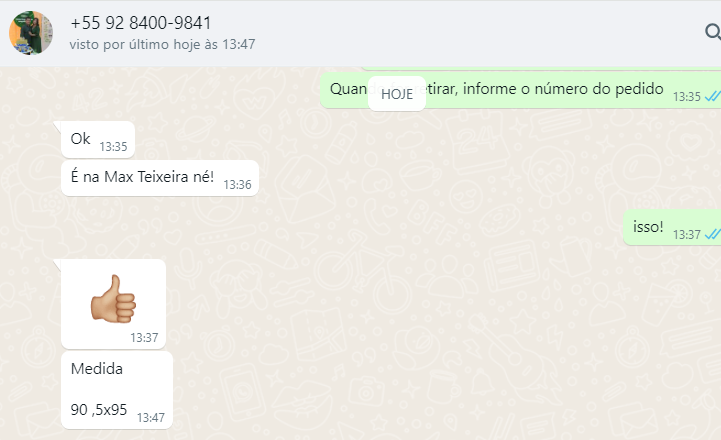
Task: Click the 13:37 timestamp on 'isso!' message
Action: 687,234
